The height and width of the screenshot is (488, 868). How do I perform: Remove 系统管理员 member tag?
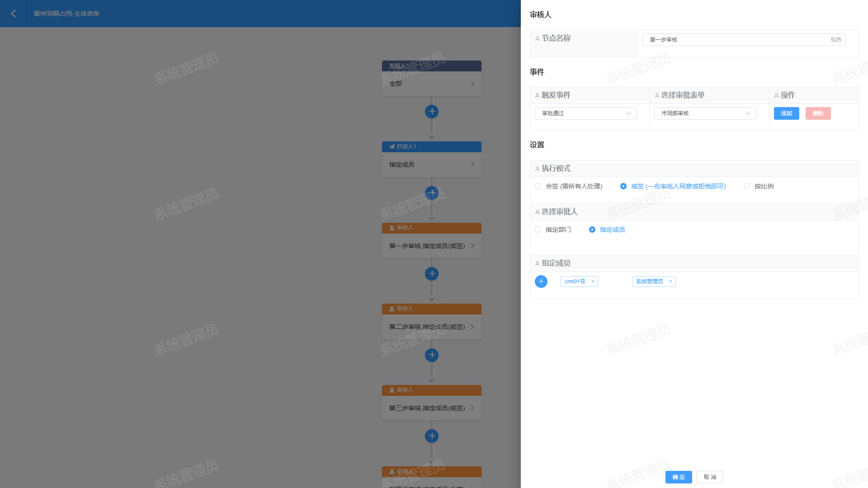coord(670,282)
